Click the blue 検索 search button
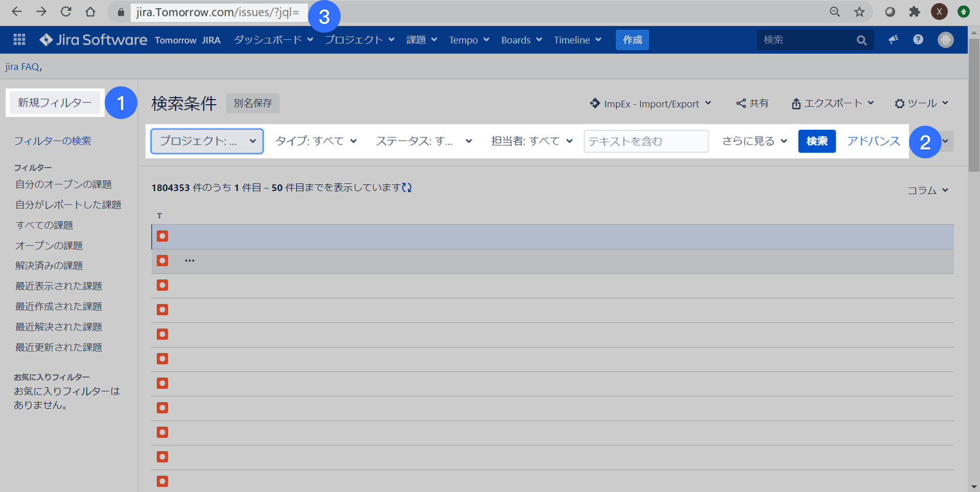This screenshot has height=492, width=980. click(x=817, y=141)
